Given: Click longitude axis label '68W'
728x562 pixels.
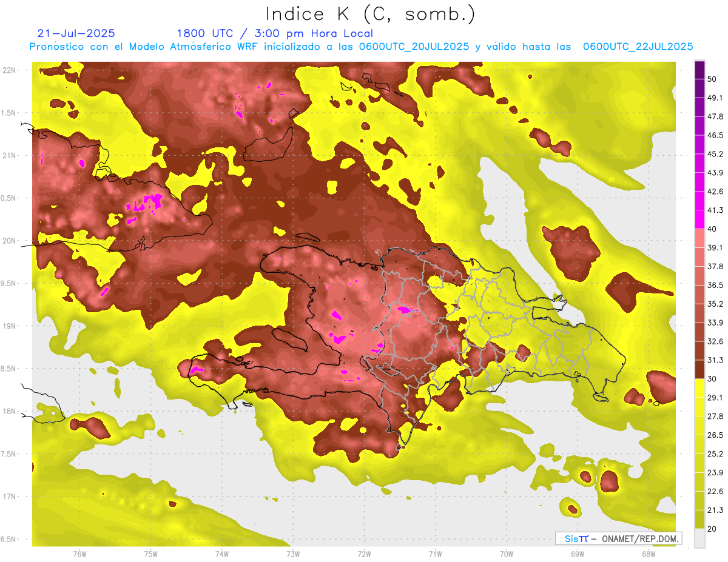Looking at the screenshot, I should 649,554.
